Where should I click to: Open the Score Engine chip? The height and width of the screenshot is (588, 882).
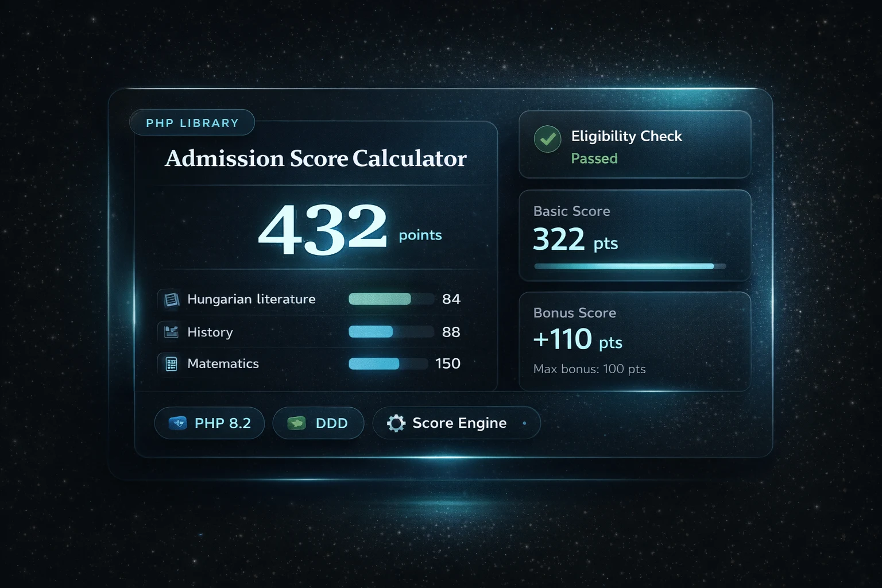point(457,423)
